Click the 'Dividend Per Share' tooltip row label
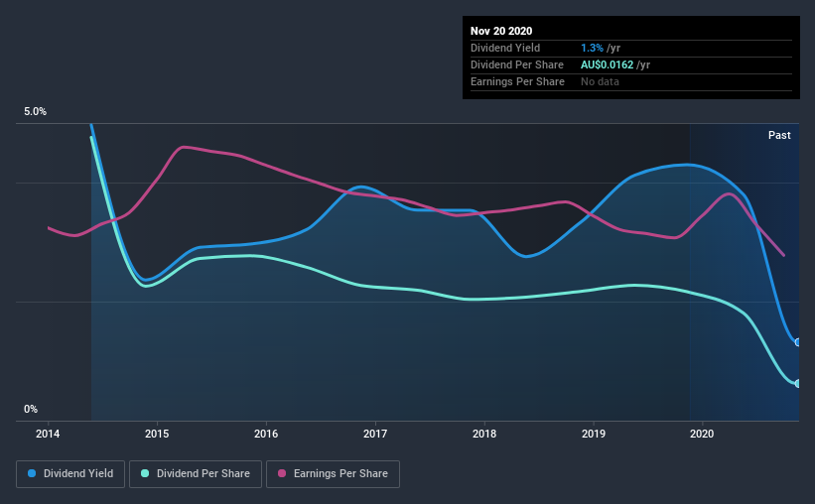The height and width of the screenshot is (504, 815). click(x=517, y=64)
